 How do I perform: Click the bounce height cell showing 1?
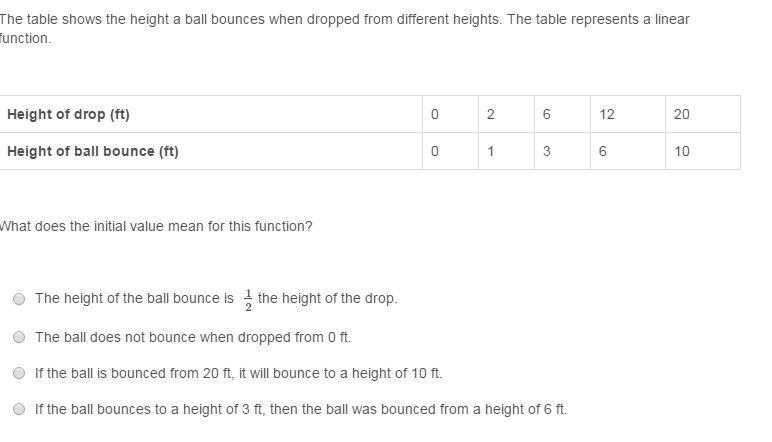click(x=490, y=151)
